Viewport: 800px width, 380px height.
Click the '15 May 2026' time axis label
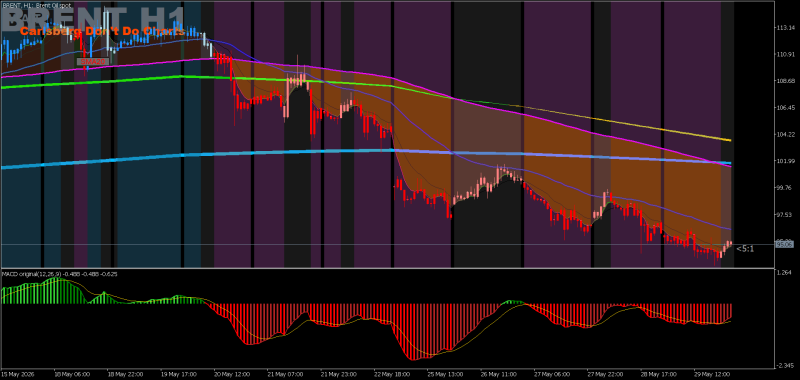point(18,373)
